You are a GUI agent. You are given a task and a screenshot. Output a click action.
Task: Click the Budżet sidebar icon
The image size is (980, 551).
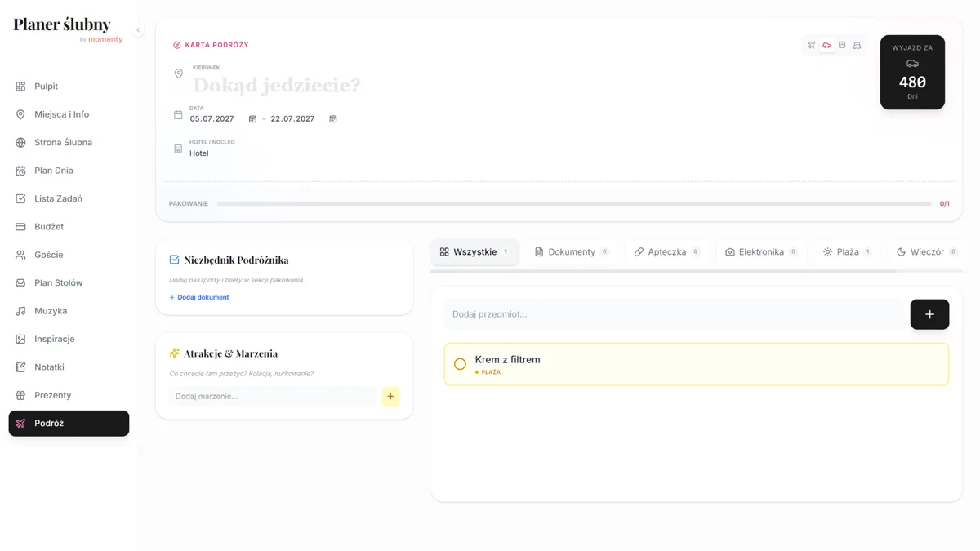(x=20, y=226)
